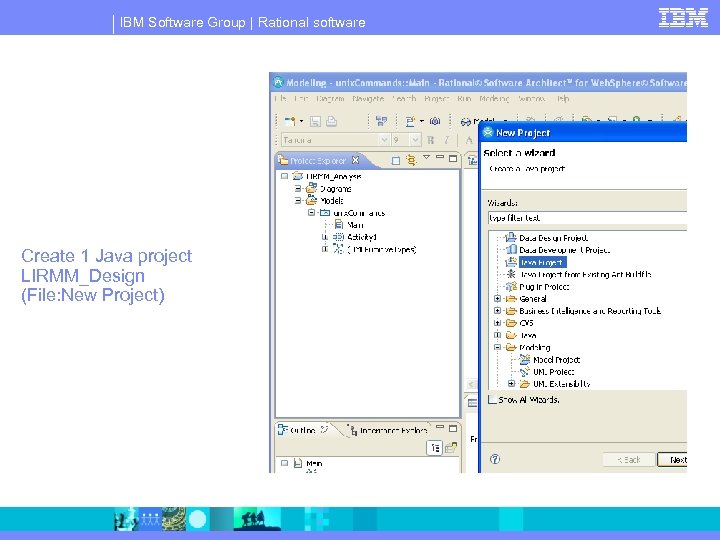Open the Window menu
The image size is (720, 540).
532,98
